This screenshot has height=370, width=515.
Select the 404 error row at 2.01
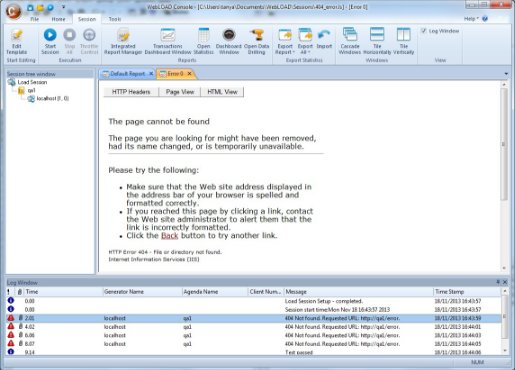pyautogui.click(x=253, y=318)
